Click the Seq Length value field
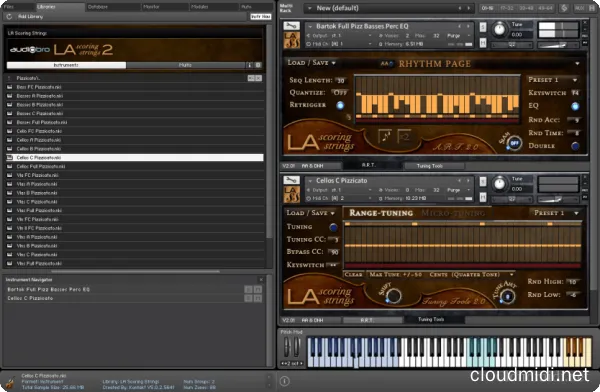Screen dimensions: 600x392 [341, 80]
